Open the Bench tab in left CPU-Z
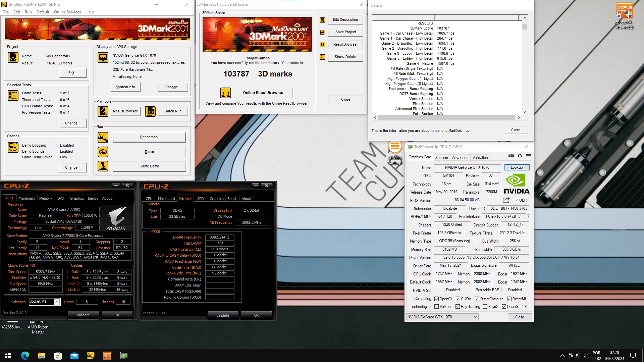Screen dimensions: 644x362 pos(93,199)
